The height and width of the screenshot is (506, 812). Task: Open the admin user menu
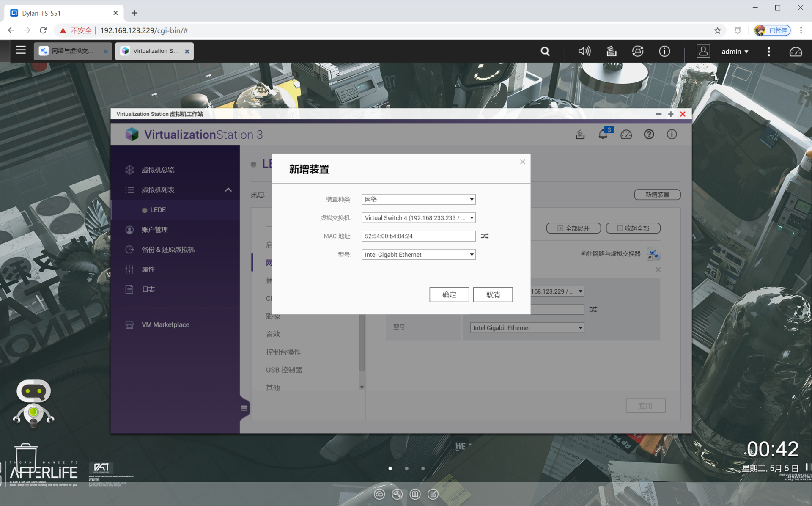735,52
